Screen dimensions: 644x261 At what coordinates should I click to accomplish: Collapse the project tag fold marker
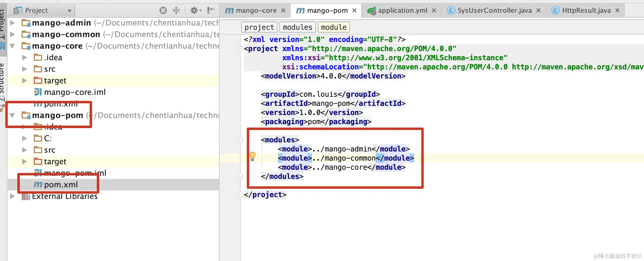pos(240,49)
